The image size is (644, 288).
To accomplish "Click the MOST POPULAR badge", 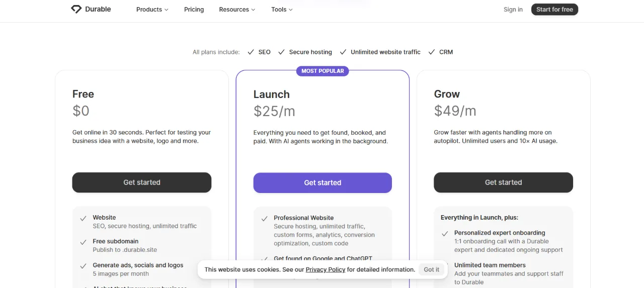I will pyautogui.click(x=323, y=71).
